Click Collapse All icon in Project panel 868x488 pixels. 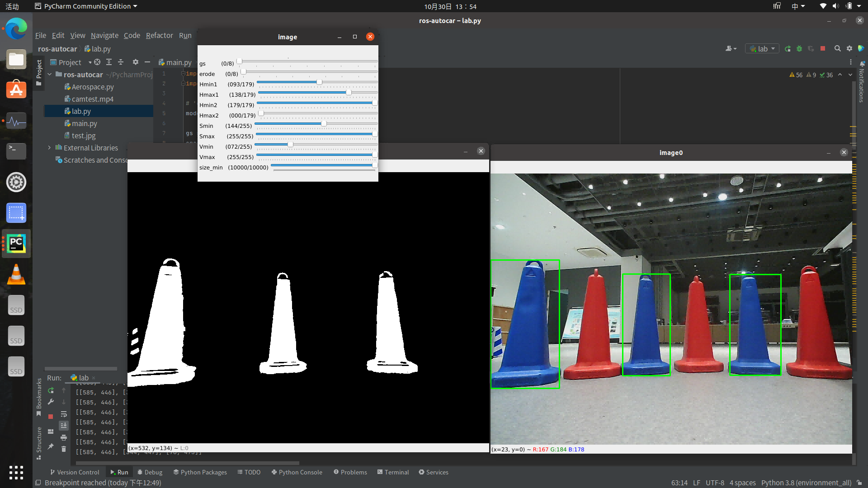121,62
